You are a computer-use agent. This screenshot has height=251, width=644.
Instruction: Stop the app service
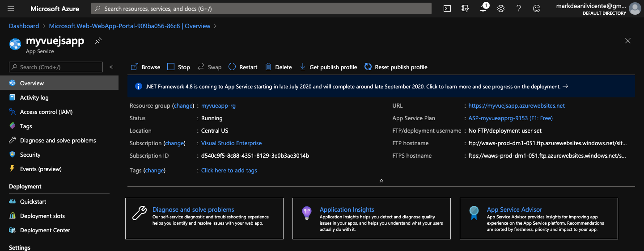click(178, 67)
